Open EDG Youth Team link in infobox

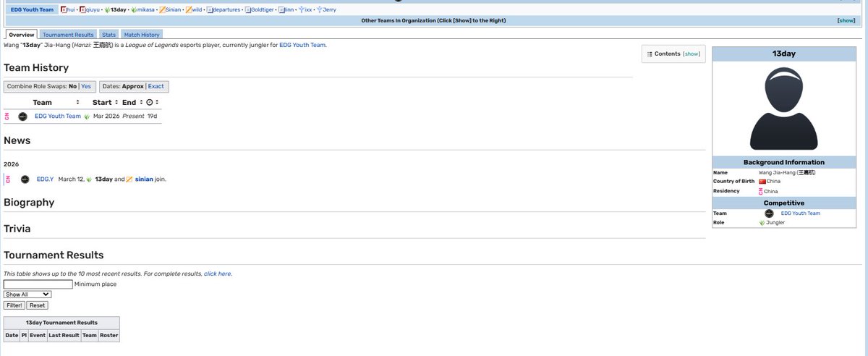[x=801, y=213]
